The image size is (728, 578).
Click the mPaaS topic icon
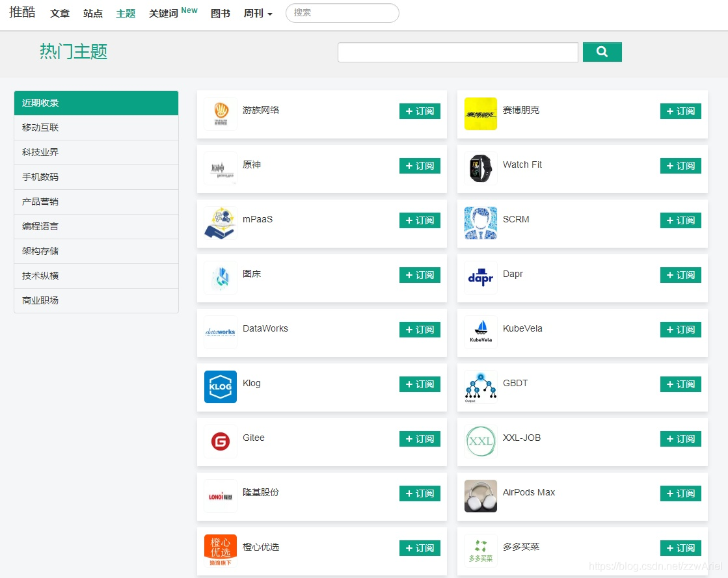221,223
